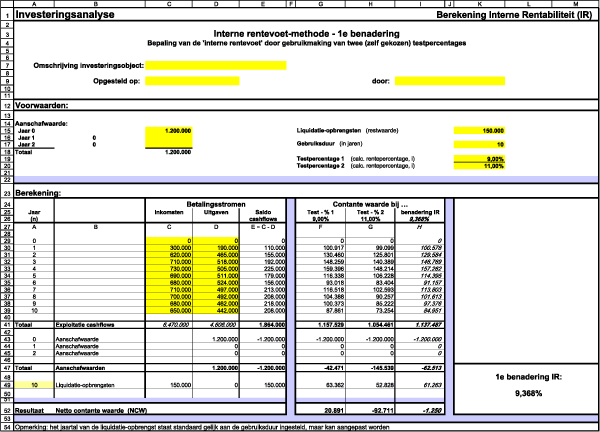Select the Testpercentage 1 input cell
Image resolution: width=600 pixels, height=432 pixels.
coord(479,158)
